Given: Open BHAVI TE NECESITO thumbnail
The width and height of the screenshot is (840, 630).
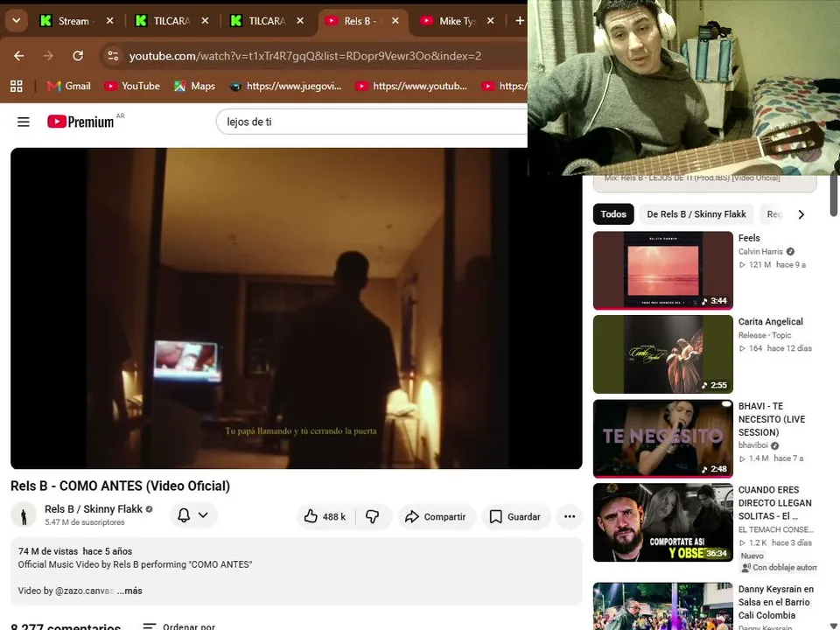Looking at the screenshot, I should (x=662, y=438).
